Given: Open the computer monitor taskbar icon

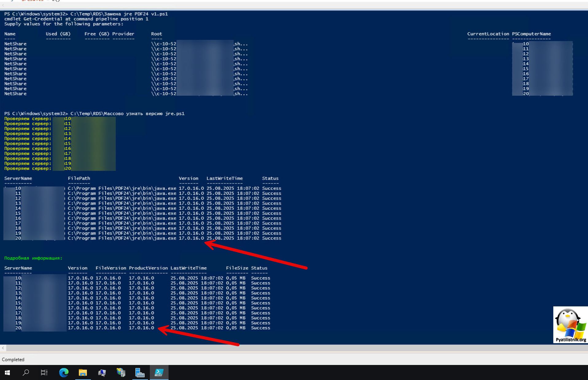Looking at the screenshot, I should [x=102, y=372].
